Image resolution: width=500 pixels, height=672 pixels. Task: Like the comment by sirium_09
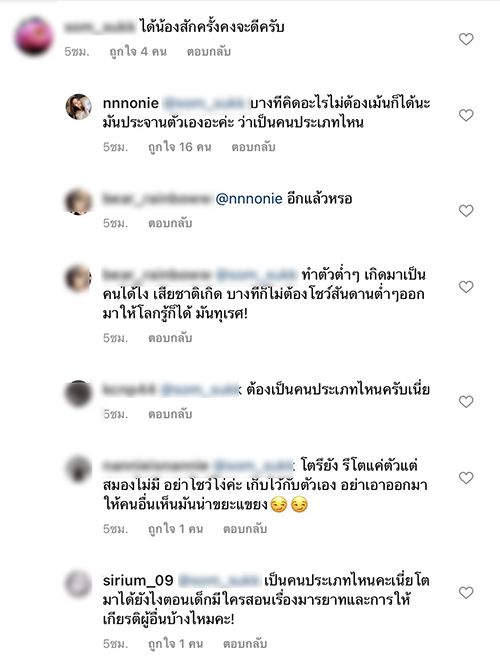466,593
